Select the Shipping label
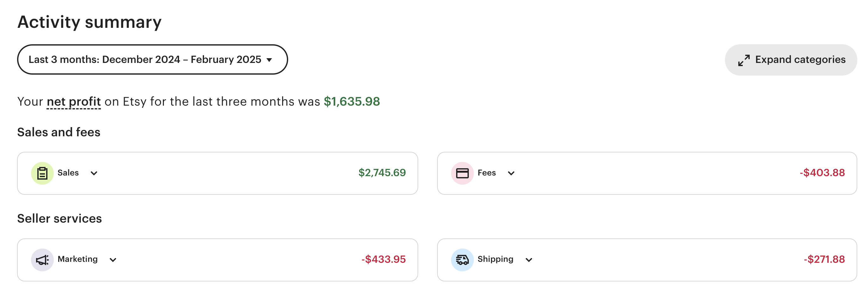 (495, 259)
